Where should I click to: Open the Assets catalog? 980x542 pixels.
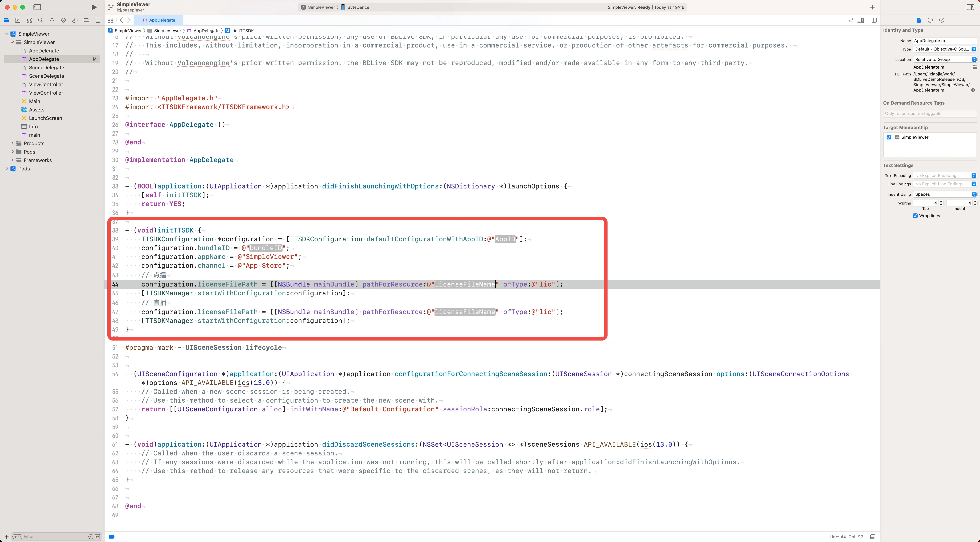(x=37, y=110)
